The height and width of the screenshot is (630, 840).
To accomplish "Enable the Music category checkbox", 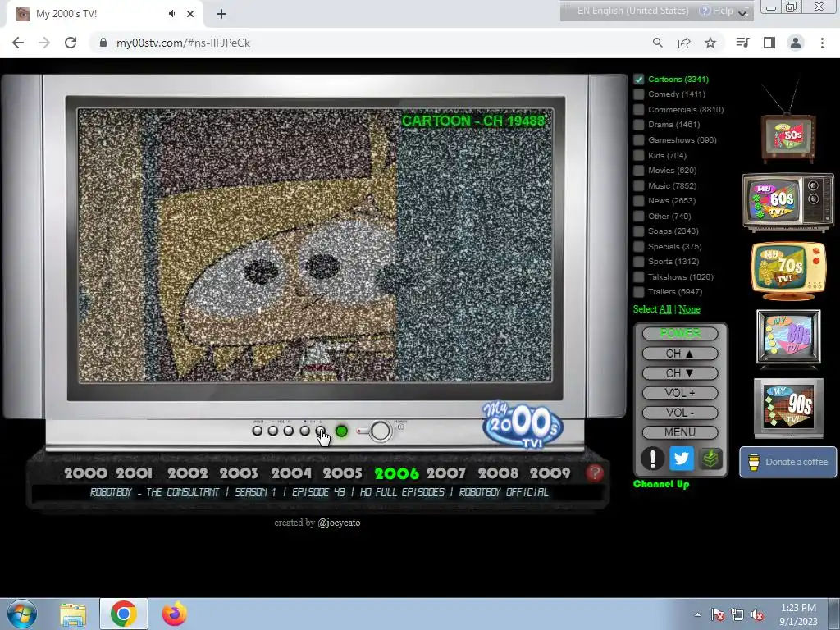I will click(638, 186).
